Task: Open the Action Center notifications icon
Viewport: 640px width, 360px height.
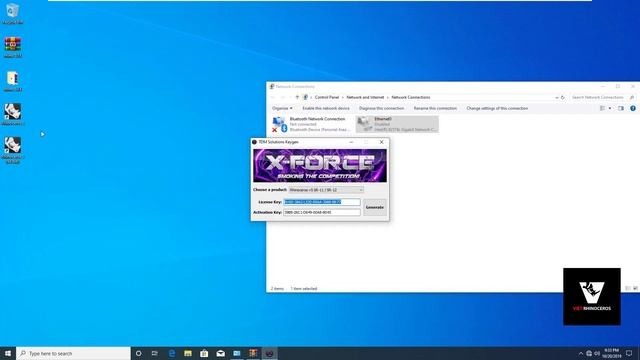Action: (x=629, y=353)
